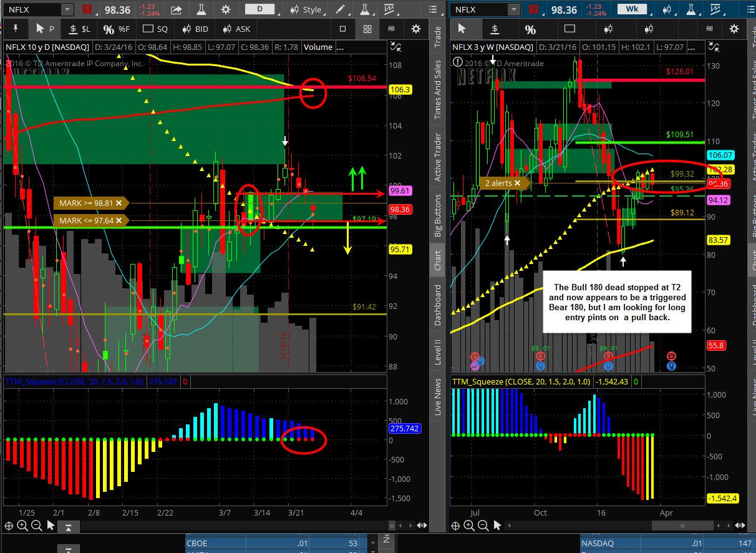Close the MARK <= 97.64 alert label
The height and width of the screenshot is (553, 756).
[119, 220]
